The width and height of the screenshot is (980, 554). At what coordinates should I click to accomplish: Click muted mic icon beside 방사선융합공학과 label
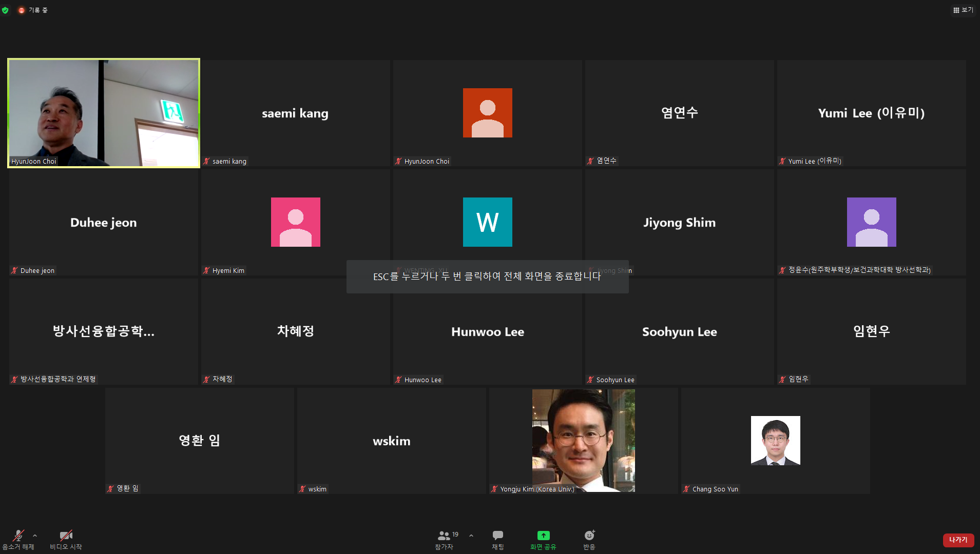[x=14, y=379]
